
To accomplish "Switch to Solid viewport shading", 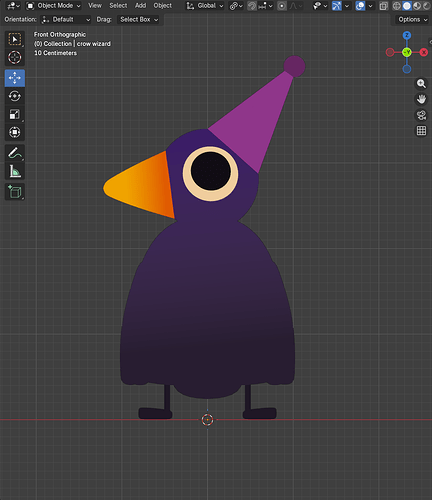I will (x=407, y=6).
